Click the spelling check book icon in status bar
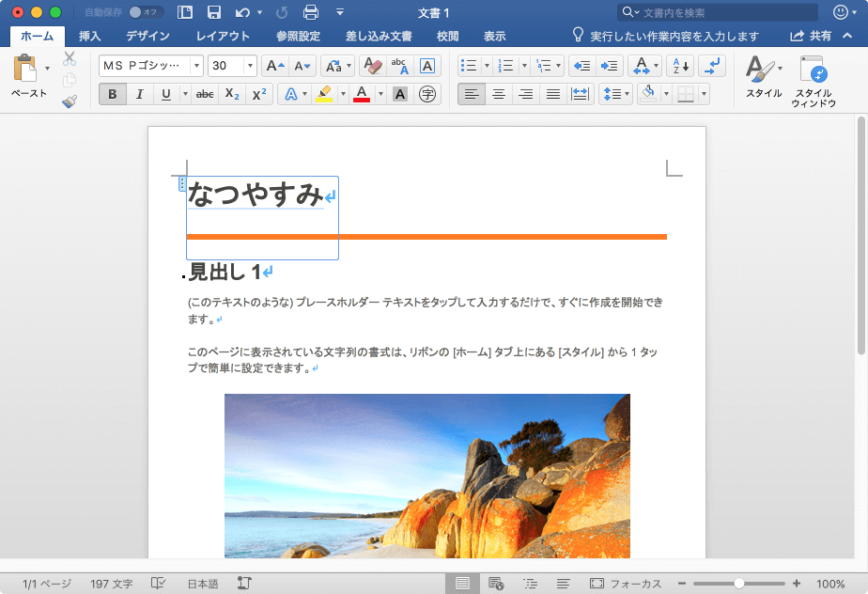This screenshot has width=868, height=594. pos(159,584)
